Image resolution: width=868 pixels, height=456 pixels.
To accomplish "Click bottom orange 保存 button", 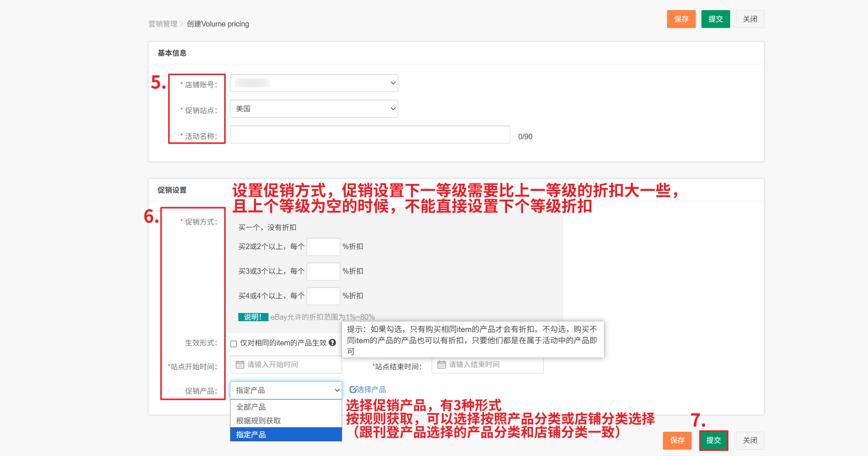I will pos(677,440).
